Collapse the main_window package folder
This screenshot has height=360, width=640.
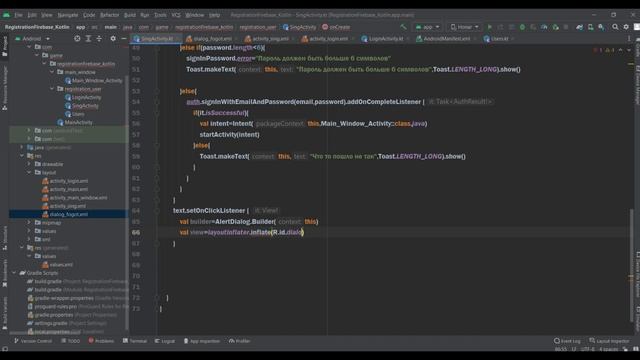tap(52, 72)
